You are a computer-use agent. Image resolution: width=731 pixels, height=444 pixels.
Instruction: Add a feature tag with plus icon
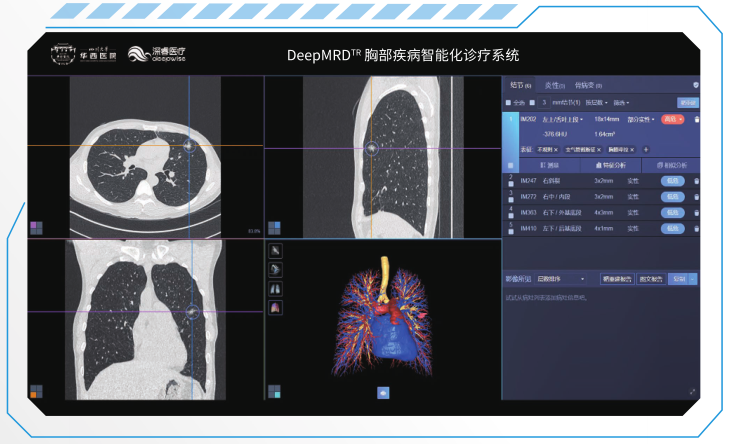tap(646, 150)
